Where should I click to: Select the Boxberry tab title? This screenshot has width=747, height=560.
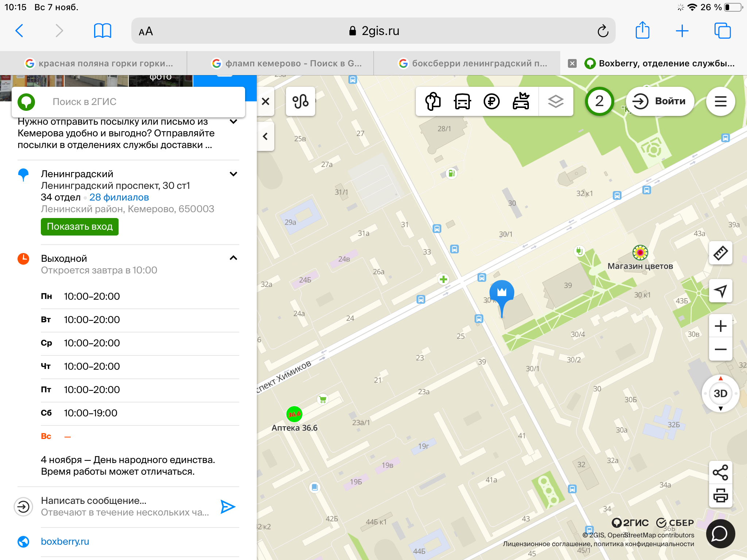pos(666,63)
